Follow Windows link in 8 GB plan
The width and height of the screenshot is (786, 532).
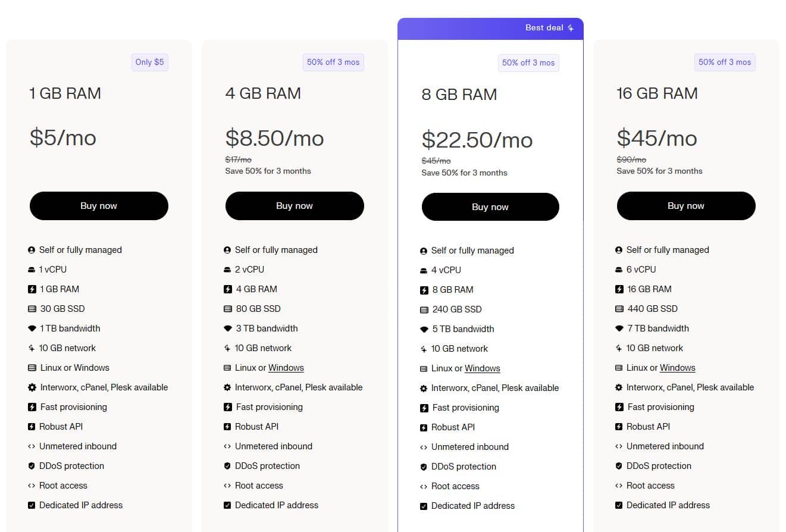click(482, 368)
